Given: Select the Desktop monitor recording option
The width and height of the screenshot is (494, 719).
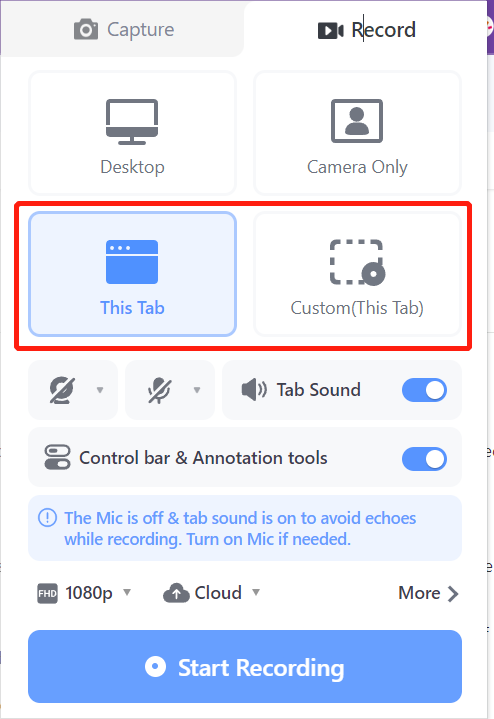Looking at the screenshot, I should (132, 133).
